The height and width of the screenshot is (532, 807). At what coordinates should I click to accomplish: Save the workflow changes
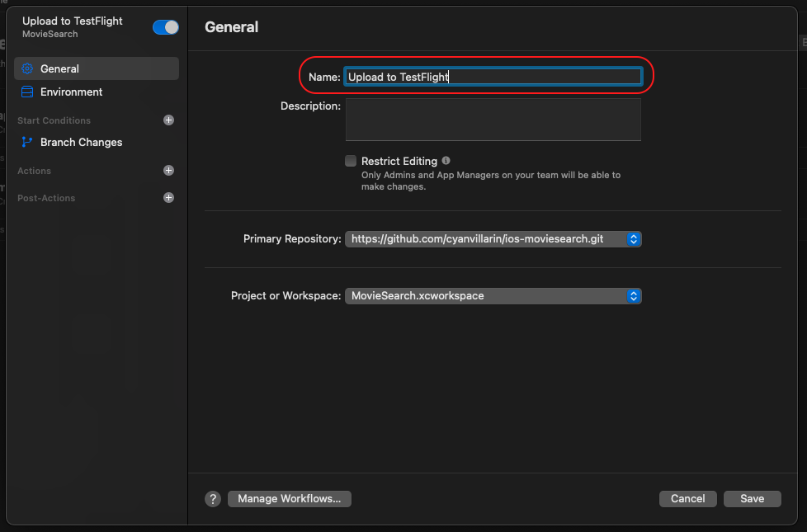(752, 498)
